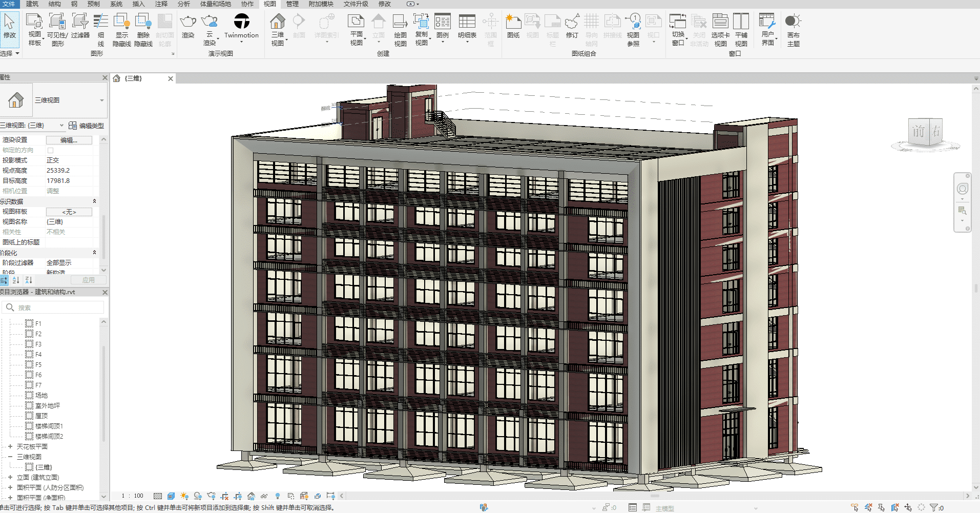Toggle the 锁定的方向 checkbox
980x513 pixels.
50,150
